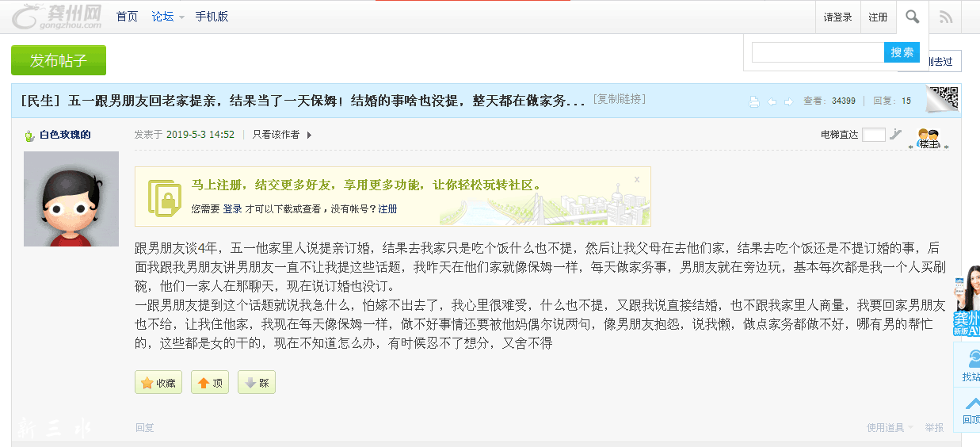Expand the 论坛 dropdown arrow in navigation
This screenshot has width=980, height=447.
point(181,17)
